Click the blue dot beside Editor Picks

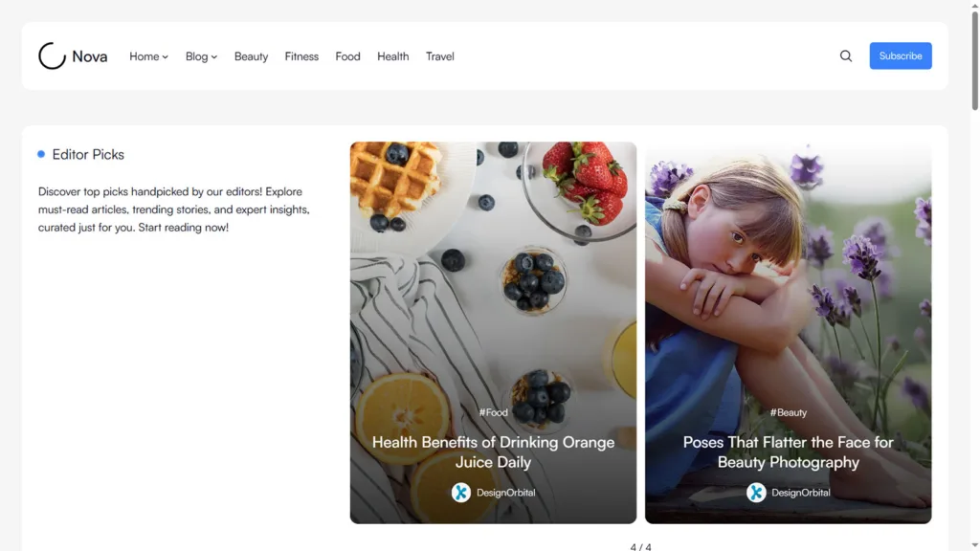41,154
